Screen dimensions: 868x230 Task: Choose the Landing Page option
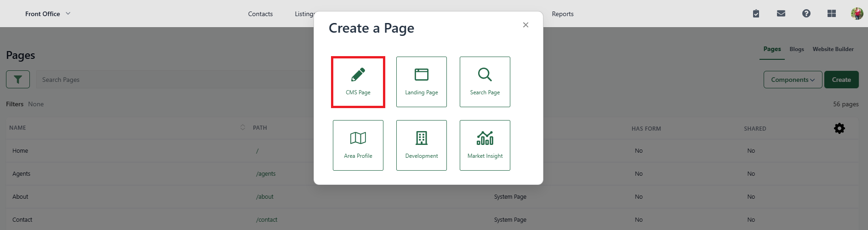click(x=422, y=82)
